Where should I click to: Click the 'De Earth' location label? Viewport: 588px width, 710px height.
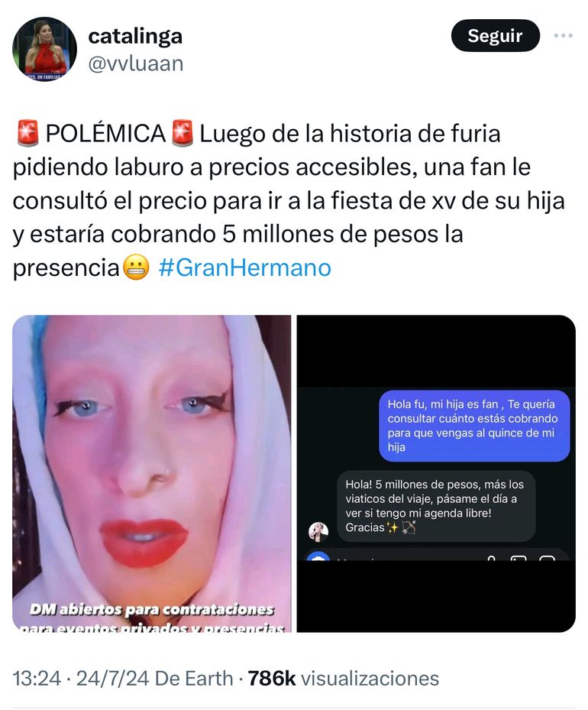coord(194,679)
